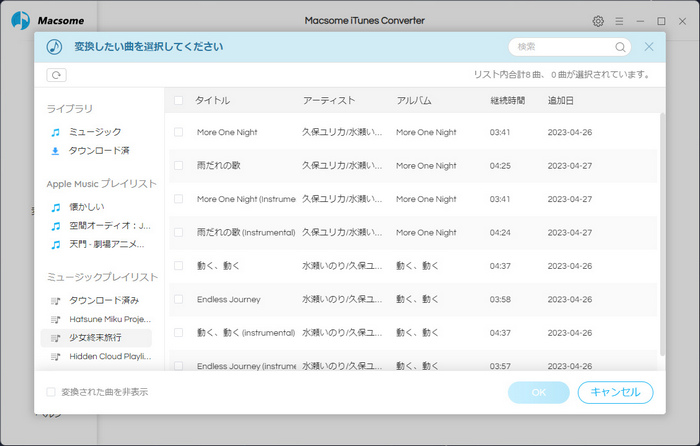The height and width of the screenshot is (446, 700).
Task: Open Hidden Cloud Playli... playlist
Action: 110,357
